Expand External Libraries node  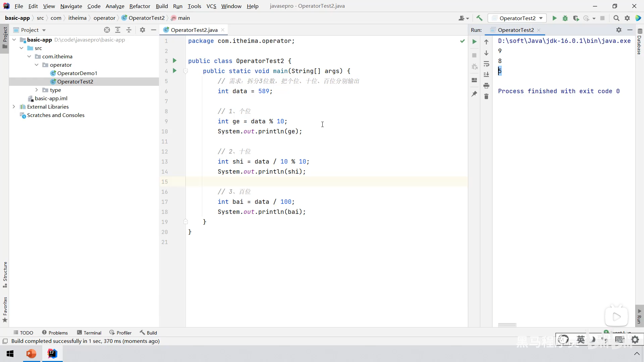[x=14, y=107]
